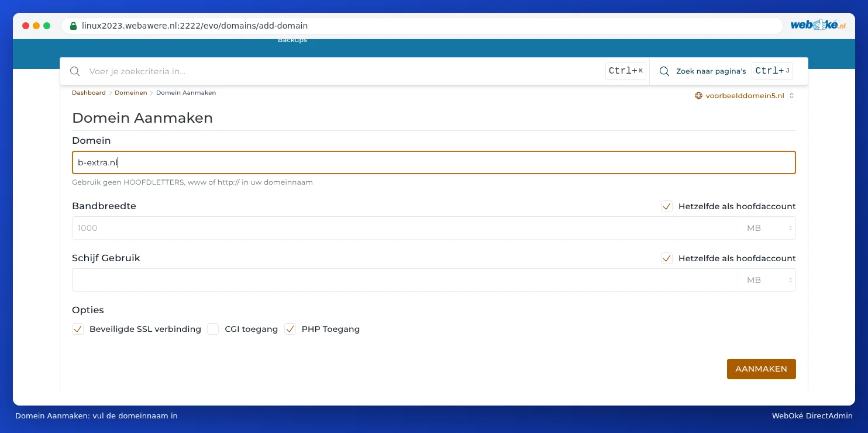Go to Dashboard in the breadcrumb
The width and height of the screenshot is (868, 433).
click(89, 93)
